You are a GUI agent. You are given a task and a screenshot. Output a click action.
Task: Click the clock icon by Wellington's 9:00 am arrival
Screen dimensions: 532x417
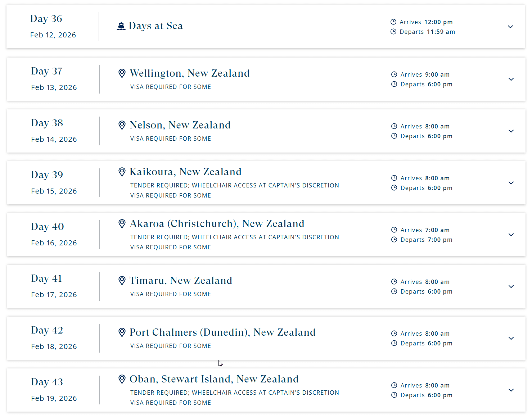tap(394, 74)
